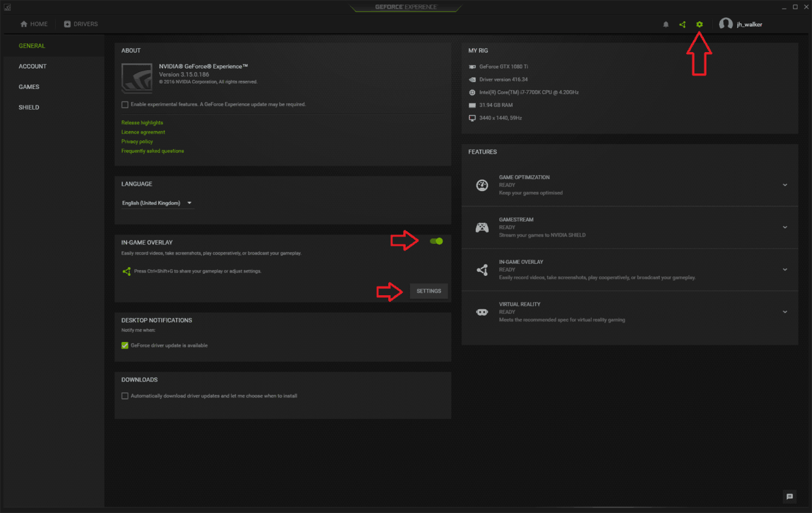Expand the In-Game Overlay feature chevron

[785, 270]
